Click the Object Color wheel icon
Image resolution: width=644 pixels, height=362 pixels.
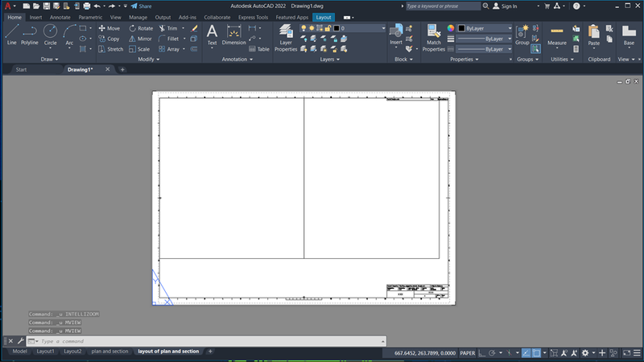pyautogui.click(x=451, y=28)
